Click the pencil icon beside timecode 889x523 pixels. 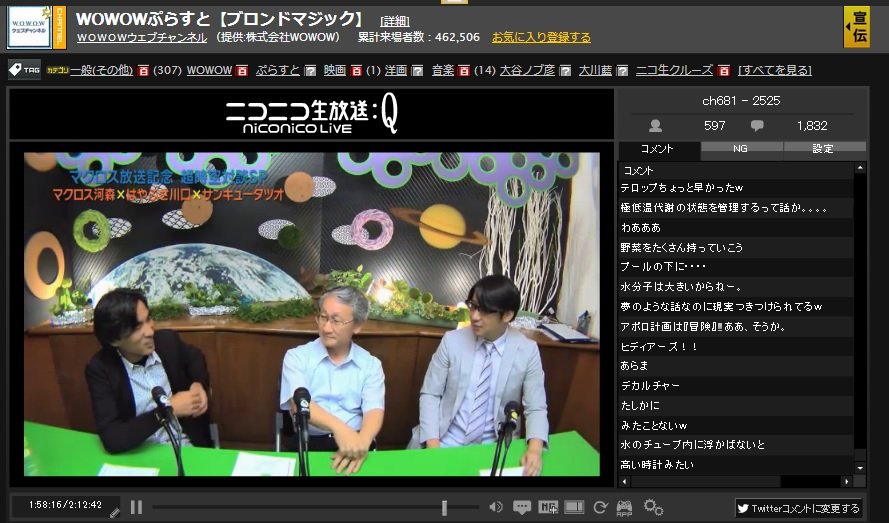coord(115,512)
